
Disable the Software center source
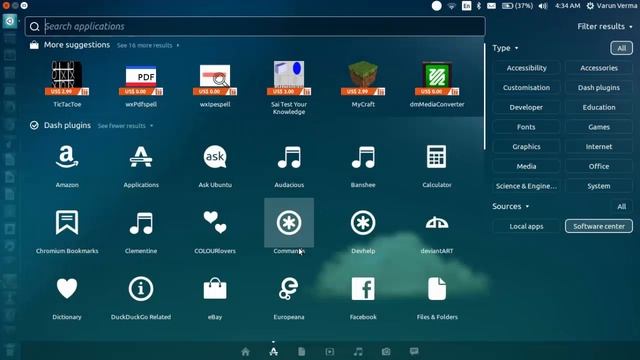click(599, 226)
